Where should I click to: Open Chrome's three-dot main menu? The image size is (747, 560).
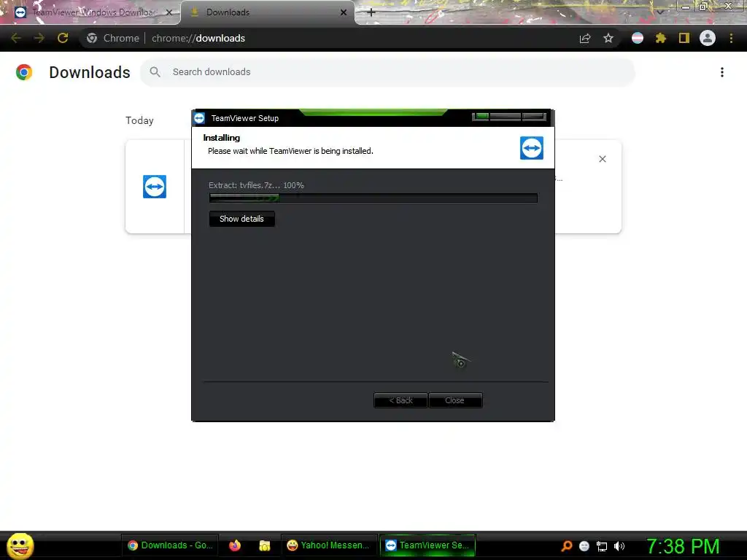tap(731, 38)
